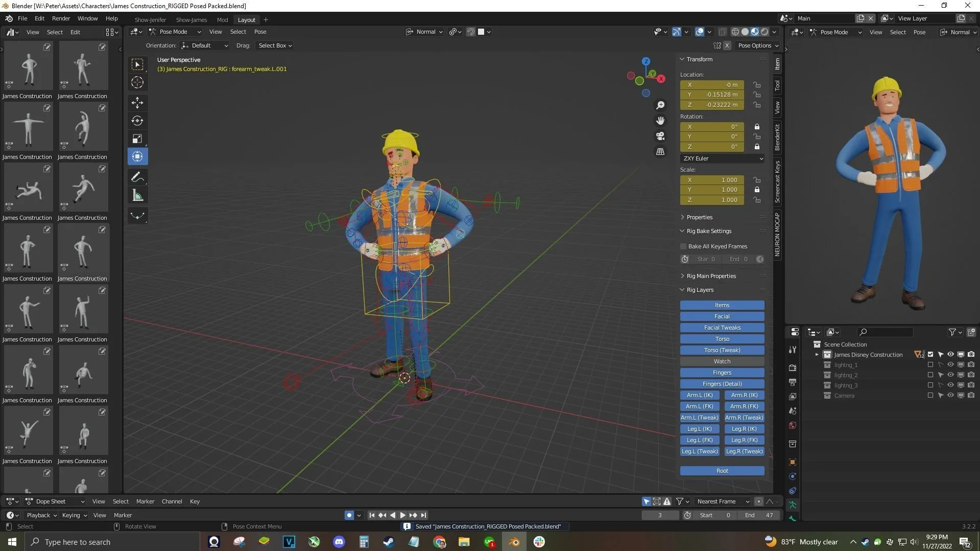Open the Render menu in the top bar
Viewport: 980px width, 551px height.
[x=61, y=18]
